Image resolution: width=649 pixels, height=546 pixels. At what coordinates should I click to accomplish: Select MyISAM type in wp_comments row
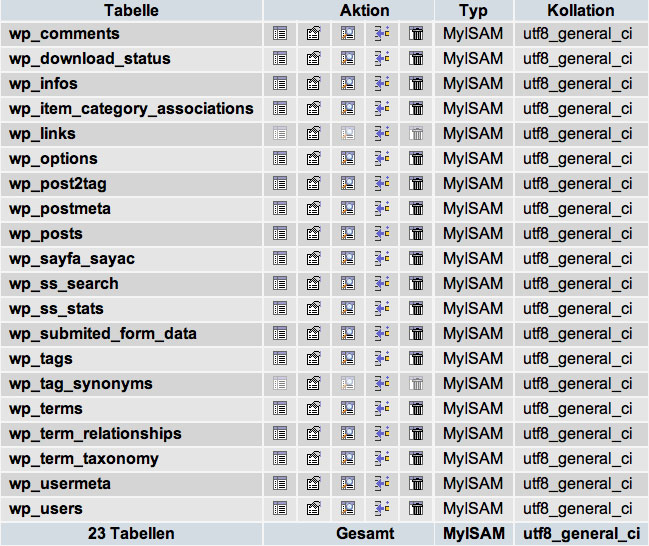pos(473,34)
